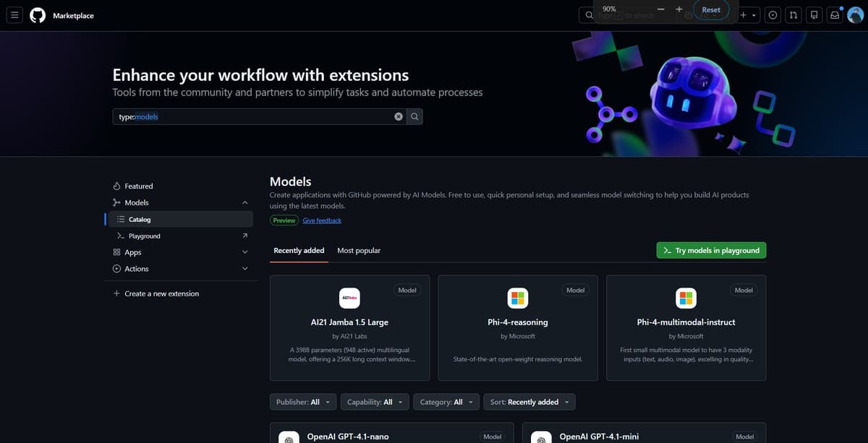868x443 pixels.
Task: Open the Repositories icon in header
Action: [x=814, y=15]
